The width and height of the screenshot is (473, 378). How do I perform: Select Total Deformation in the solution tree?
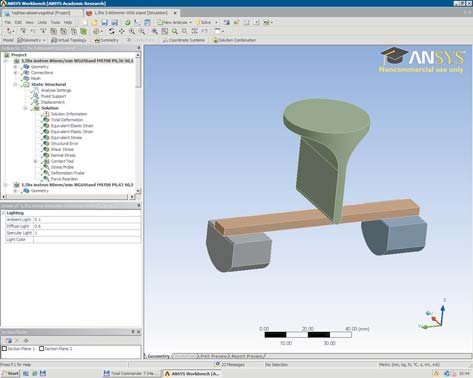[x=67, y=120]
